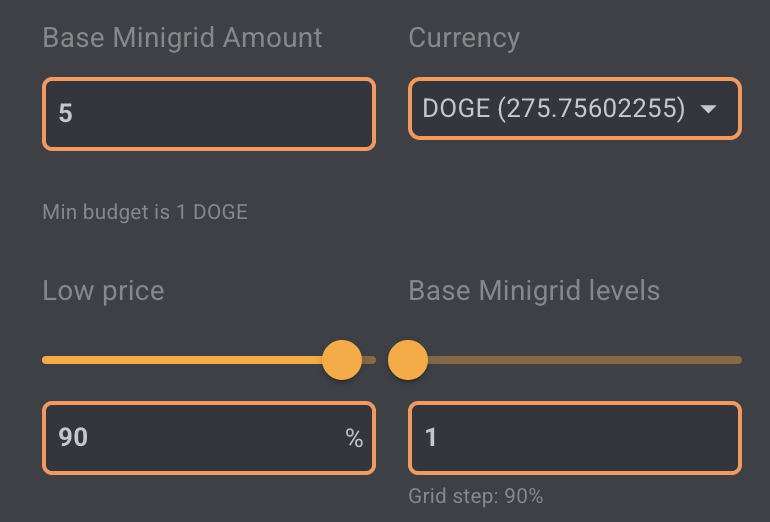Viewport: 770px width, 522px height.
Task: Click the "Base Minigrid Amount" label
Action: point(182,38)
